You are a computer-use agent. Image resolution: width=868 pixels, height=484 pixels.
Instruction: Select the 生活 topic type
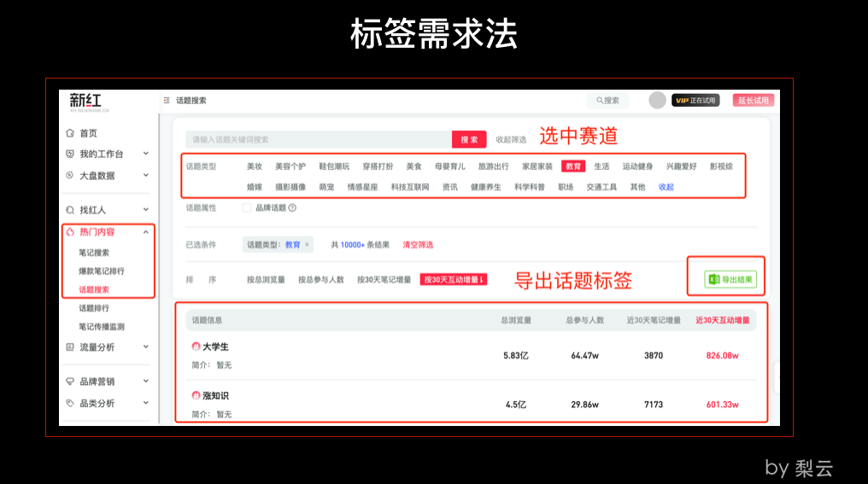[601, 166]
